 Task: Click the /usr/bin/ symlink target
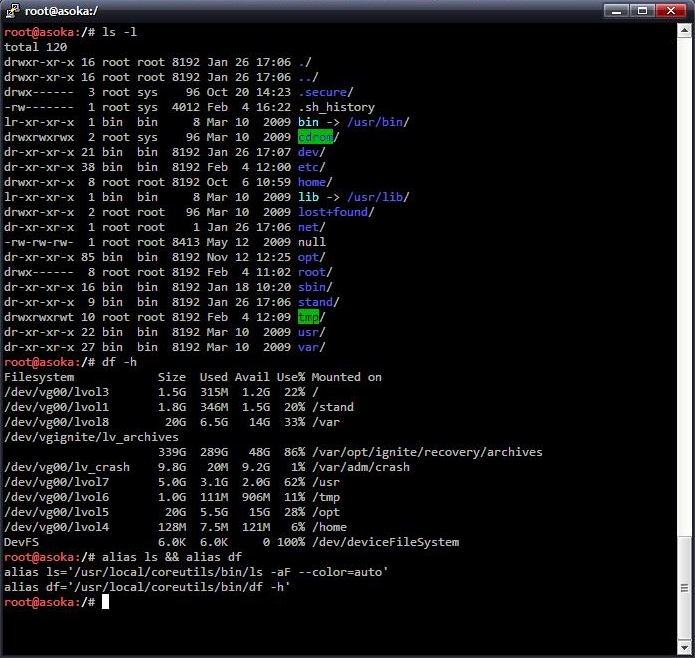point(378,122)
